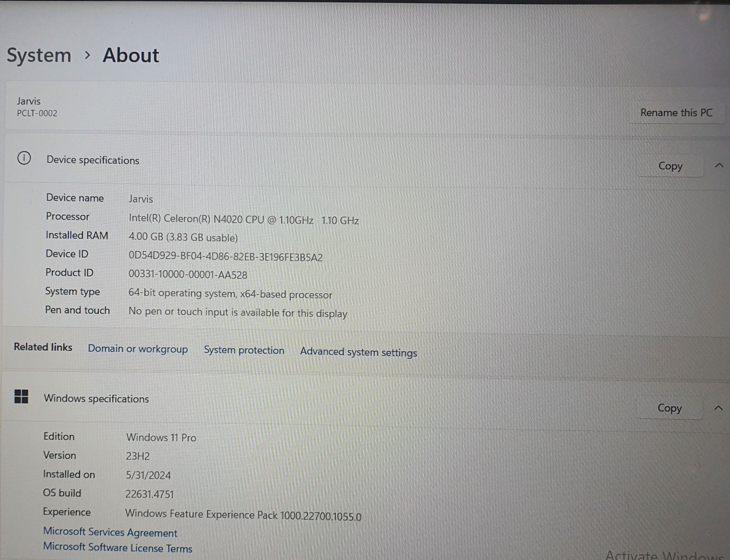Click the Processor label
The image size is (730, 560).
pos(68,216)
